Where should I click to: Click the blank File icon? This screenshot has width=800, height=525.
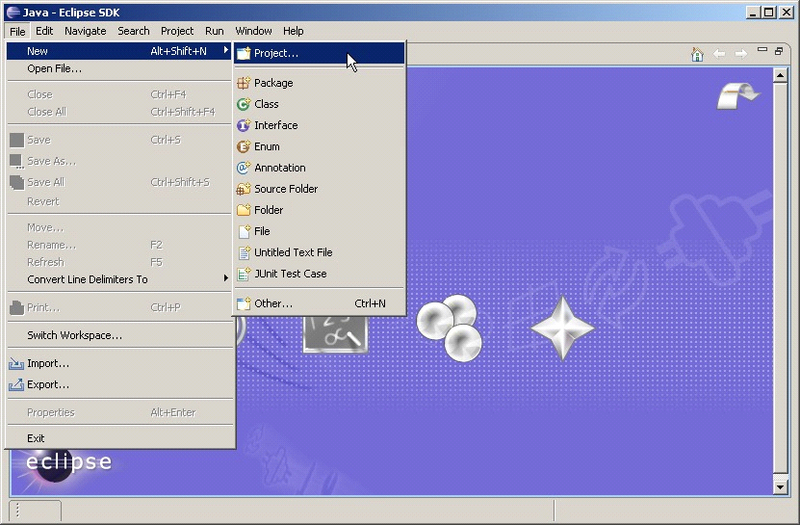244,231
